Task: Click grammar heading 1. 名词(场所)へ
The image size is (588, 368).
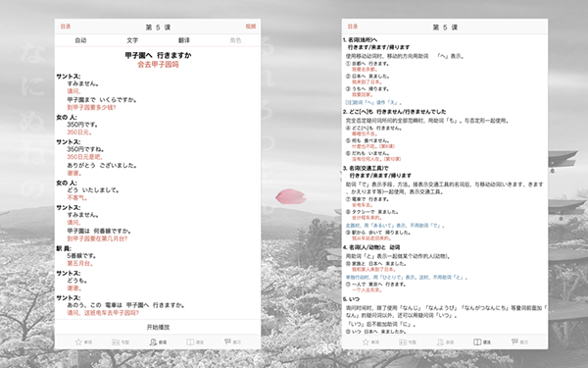Action: [x=360, y=40]
